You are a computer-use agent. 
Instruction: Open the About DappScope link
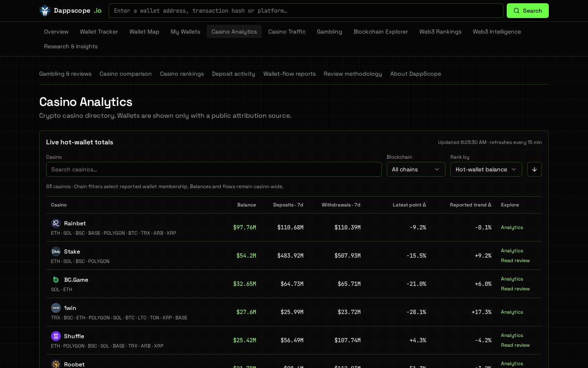(x=416, y=74)
